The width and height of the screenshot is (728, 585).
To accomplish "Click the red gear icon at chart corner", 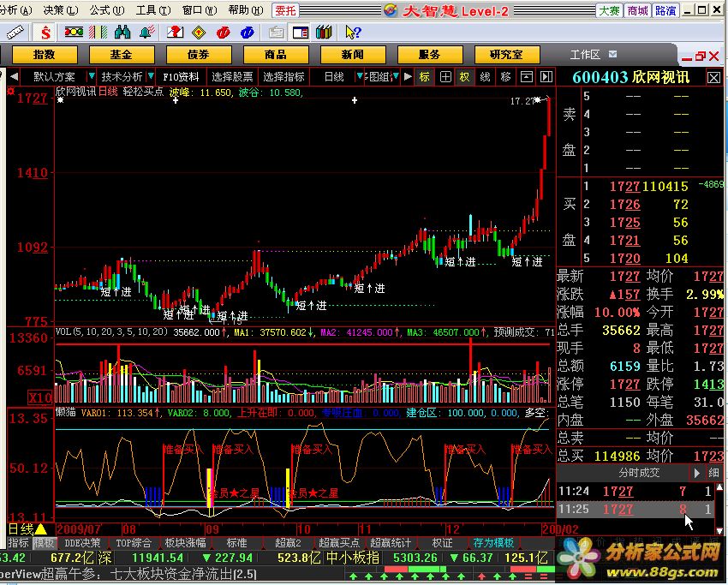I will coord(10,91).
